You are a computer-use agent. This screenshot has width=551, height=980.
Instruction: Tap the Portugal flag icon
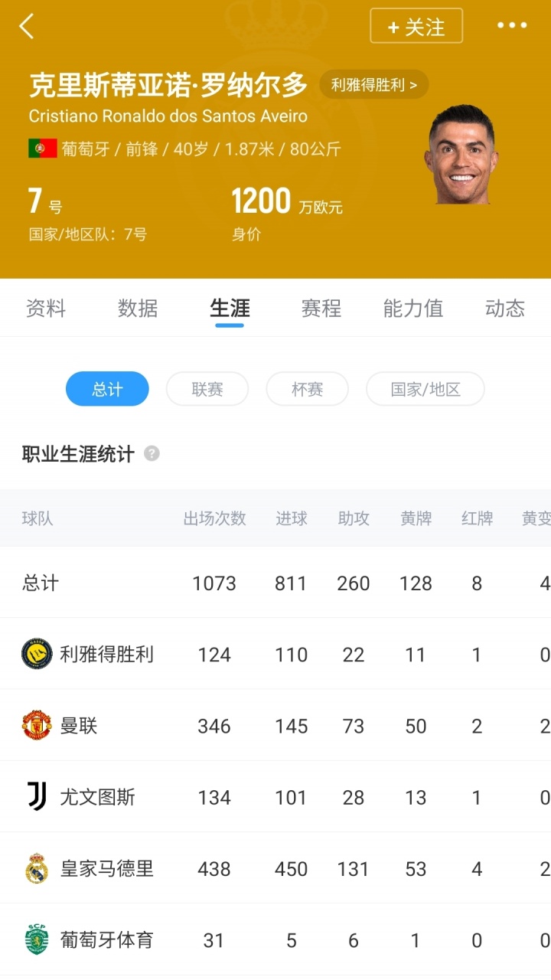pyautogui.click(x=43, y=149)
